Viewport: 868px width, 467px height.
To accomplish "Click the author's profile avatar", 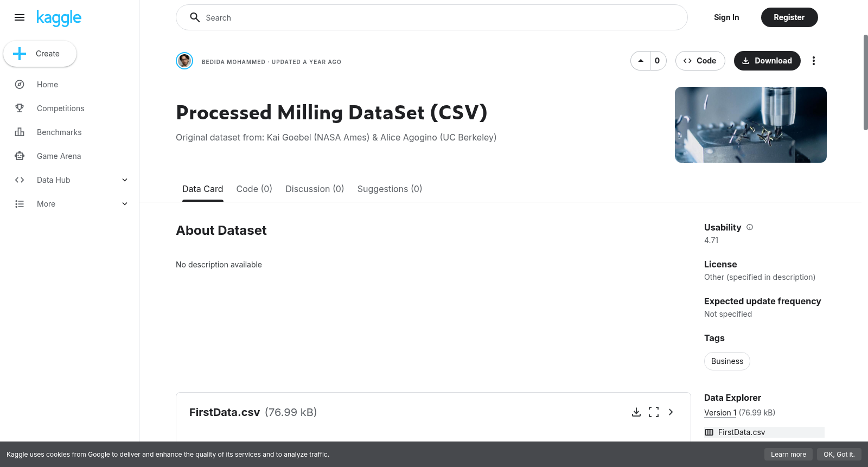I will 184,61.
